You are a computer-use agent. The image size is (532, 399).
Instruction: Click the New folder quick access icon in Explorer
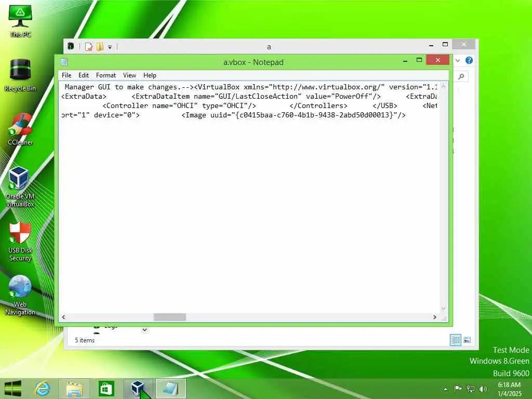[100, 46]
